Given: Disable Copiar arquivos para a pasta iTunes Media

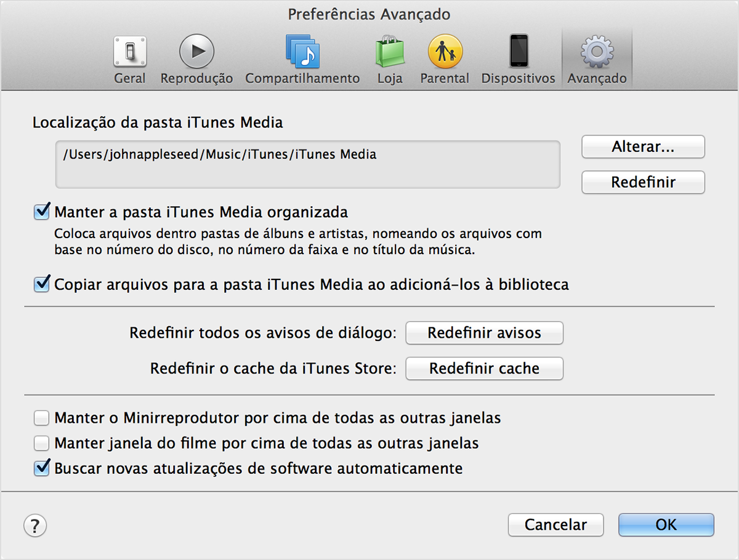Looking at the screenshot, I should click(x=42, y=285).
